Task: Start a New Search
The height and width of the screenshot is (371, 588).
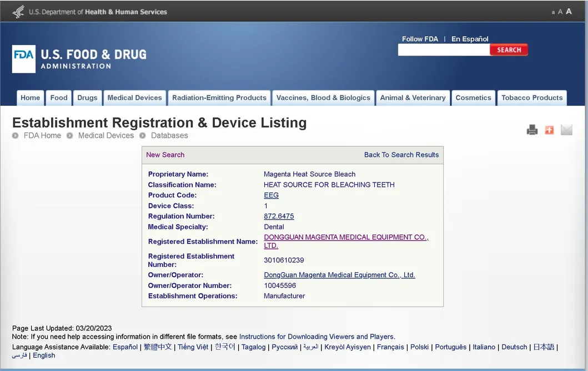Action: coord(165,155)
